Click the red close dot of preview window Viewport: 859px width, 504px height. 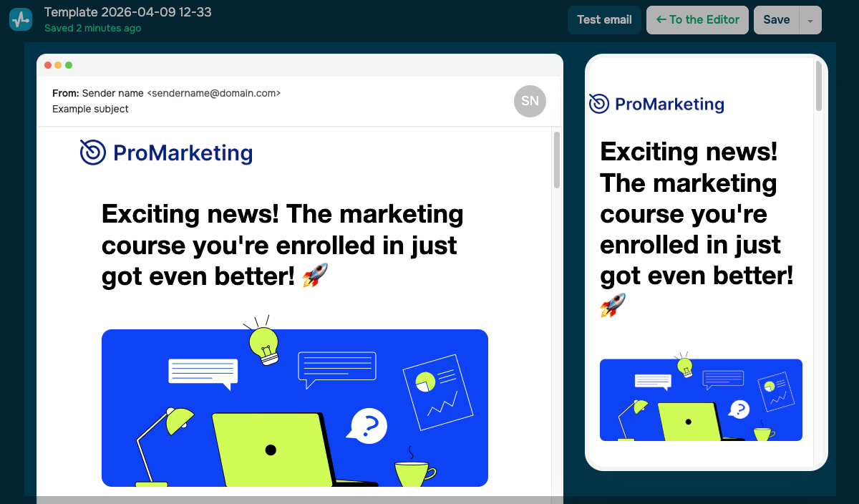point(48,65)
